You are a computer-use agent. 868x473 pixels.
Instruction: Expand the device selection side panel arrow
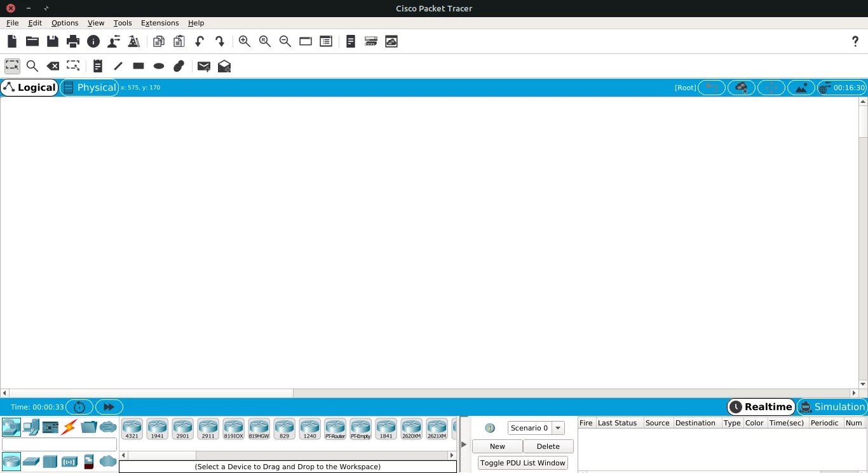[463, 444]
